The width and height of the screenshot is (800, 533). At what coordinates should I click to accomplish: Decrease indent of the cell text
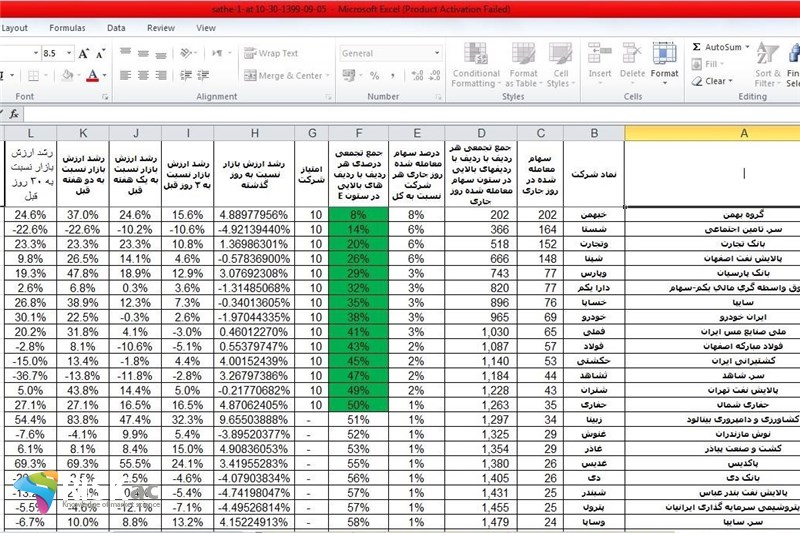(186, 75)
